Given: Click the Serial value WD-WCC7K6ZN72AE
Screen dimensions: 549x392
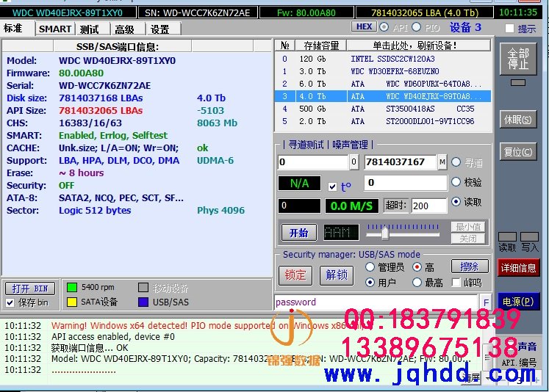Looking at the screenshot, I should click(x=104, y=86).
